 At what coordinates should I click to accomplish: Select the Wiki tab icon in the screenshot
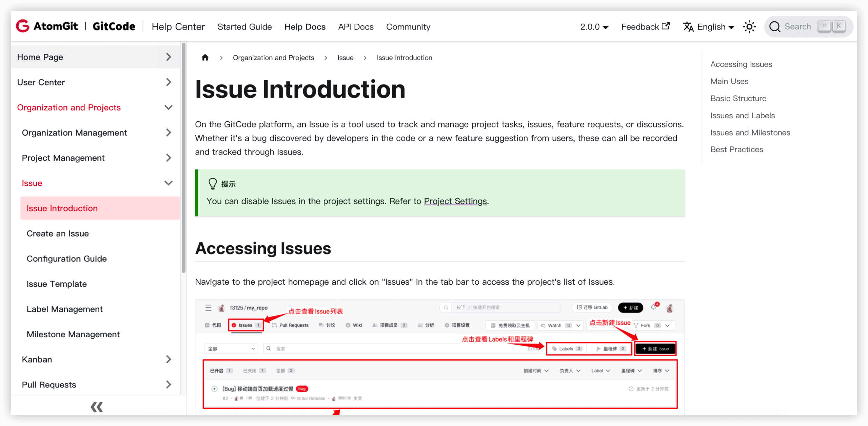348,325
